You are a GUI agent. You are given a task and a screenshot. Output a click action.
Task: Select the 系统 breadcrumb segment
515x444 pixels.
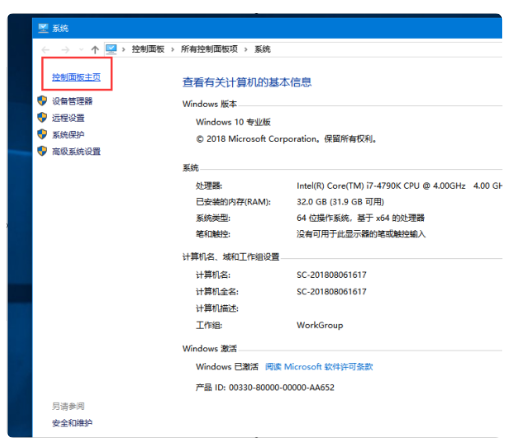(x=262, y=49)
